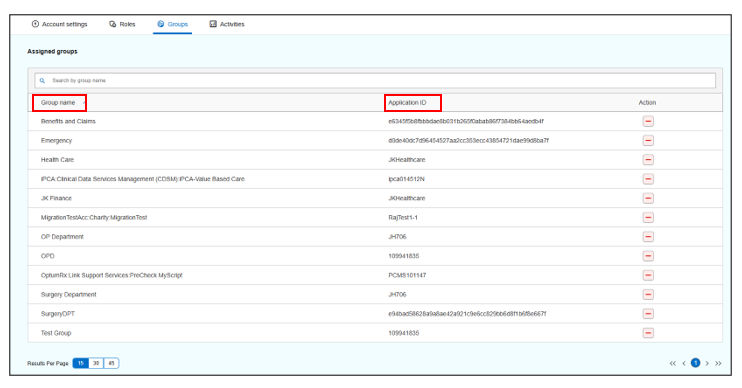This screenshot has width=742, height=388.
Task: Switch to the Roles tab
Action: [122, 24]
